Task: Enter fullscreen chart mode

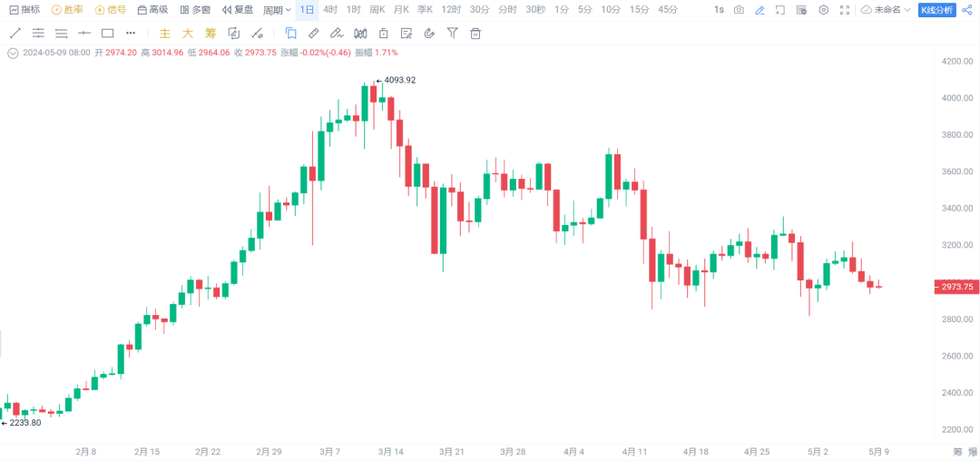Action: [x=845, y=10]
